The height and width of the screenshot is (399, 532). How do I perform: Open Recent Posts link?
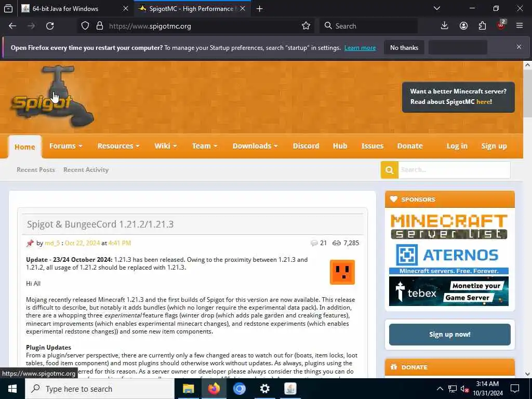pyautogui.click(x=36, y=170)
